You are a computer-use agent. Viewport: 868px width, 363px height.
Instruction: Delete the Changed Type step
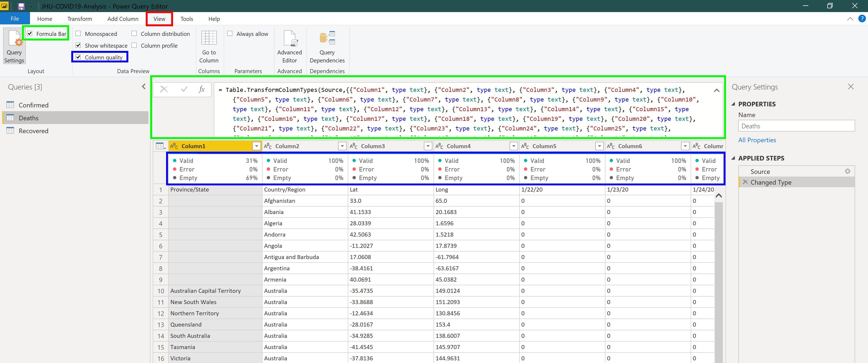click(745, 182)
